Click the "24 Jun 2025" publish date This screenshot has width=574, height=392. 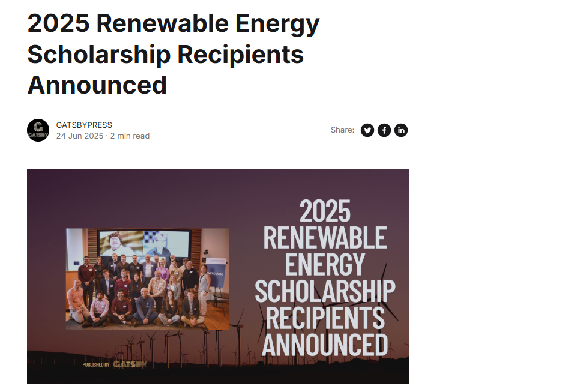[80, 136]
